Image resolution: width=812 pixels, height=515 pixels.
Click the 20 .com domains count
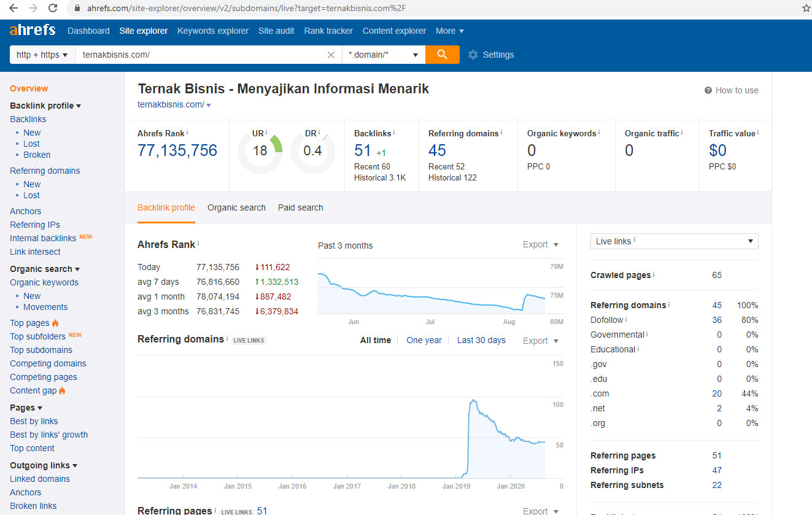pos(717,393)
